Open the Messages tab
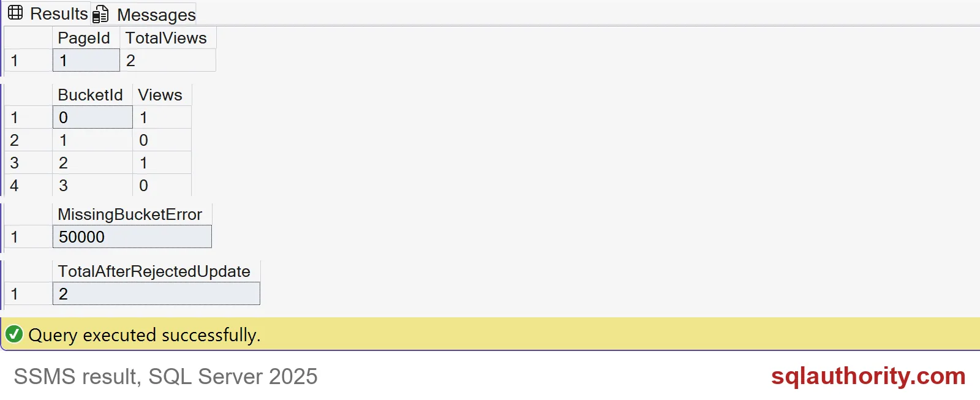The image size is (980, 400). (x=145, y=14)
